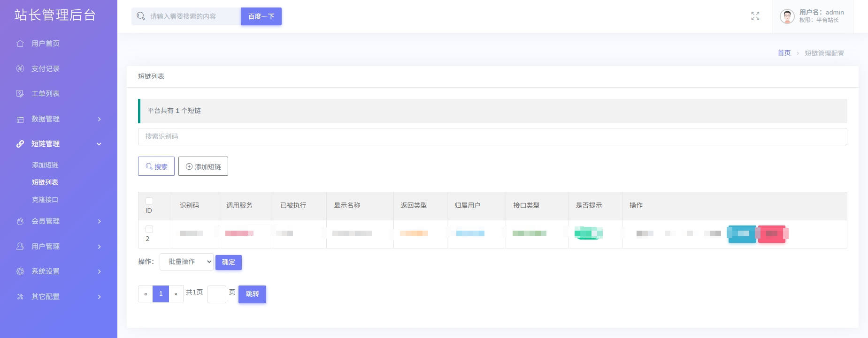Screen dimensions: 868x338
Task: Expand the 系统设置 submenu arrow
Action: point(100,271)
